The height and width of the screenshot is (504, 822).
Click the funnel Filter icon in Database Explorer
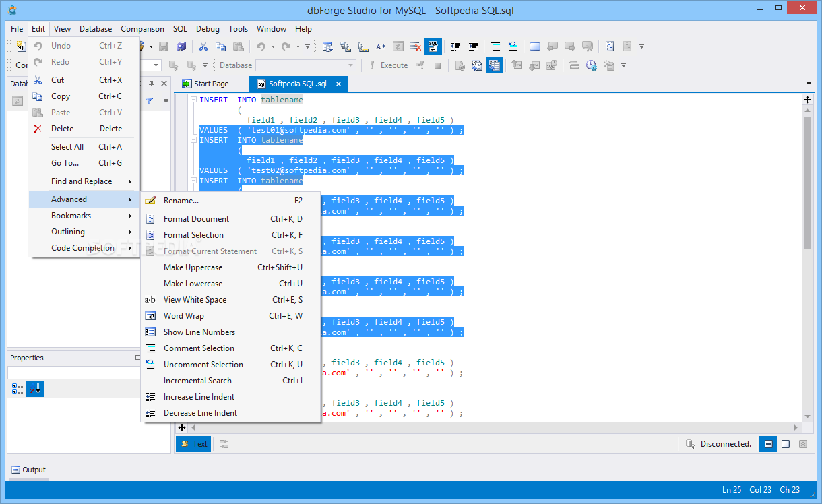tap(150, 101)
